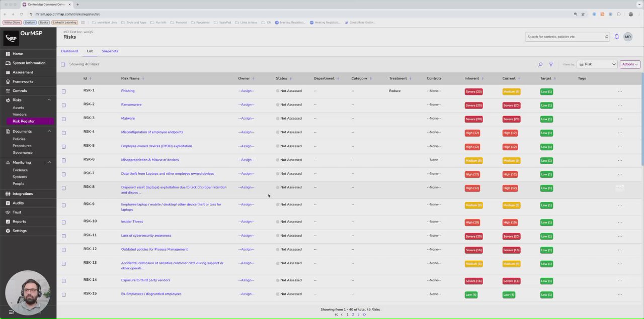Open Exposure to third party vendors risk
The width and height of the screenshot is (644, 319).
click(145, 280)
